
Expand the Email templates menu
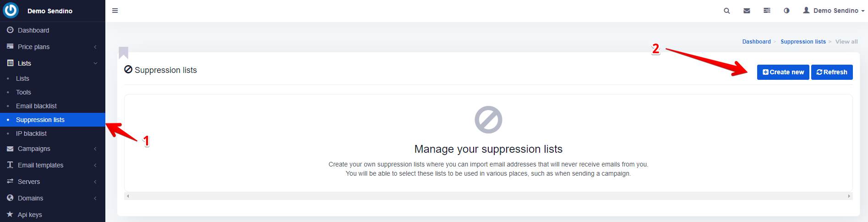point(53,165)
